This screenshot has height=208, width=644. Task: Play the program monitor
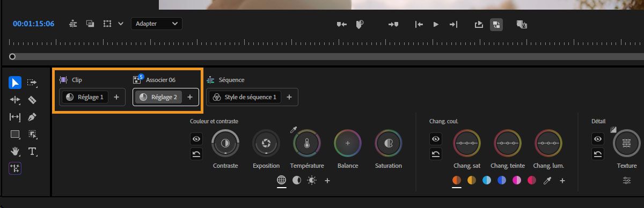pyautogui.click(x=436, y=24)
